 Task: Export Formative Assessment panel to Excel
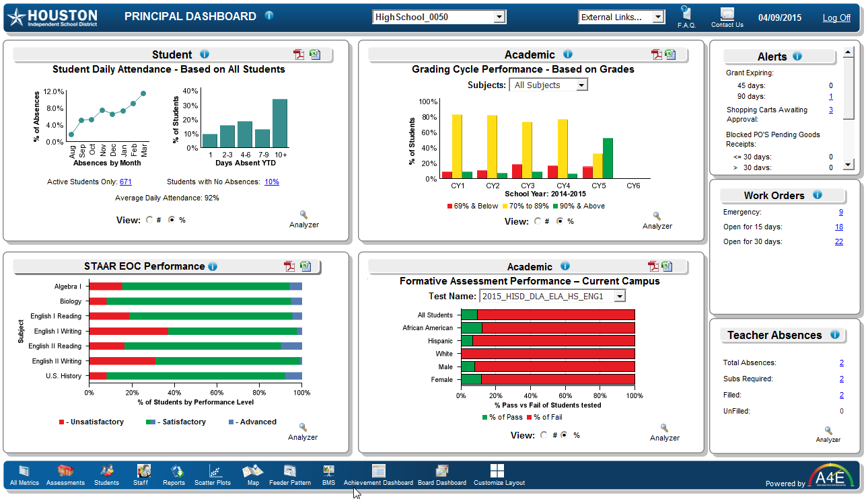click(667, 266)
